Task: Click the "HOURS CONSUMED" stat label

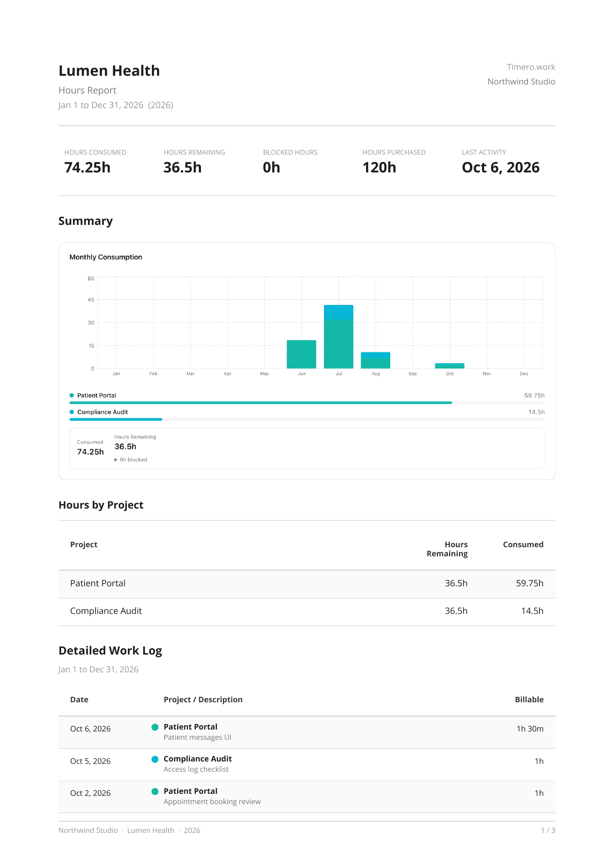Action: (95, 152)
